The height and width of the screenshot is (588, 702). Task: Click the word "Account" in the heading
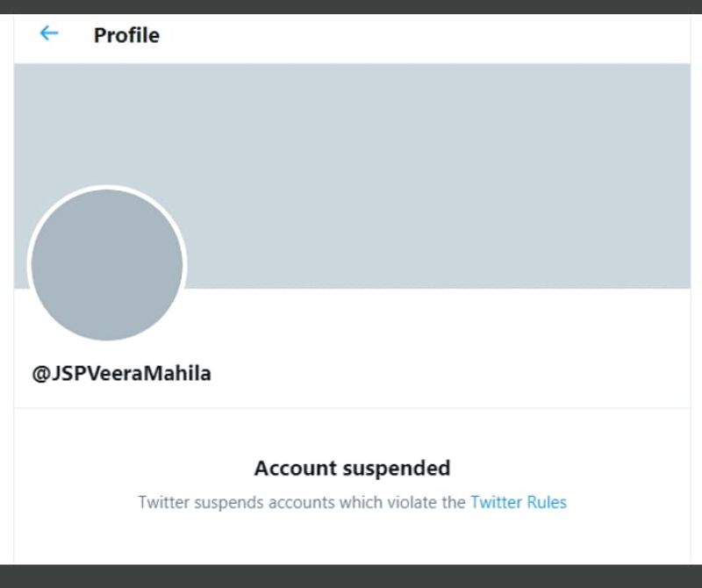293,468
